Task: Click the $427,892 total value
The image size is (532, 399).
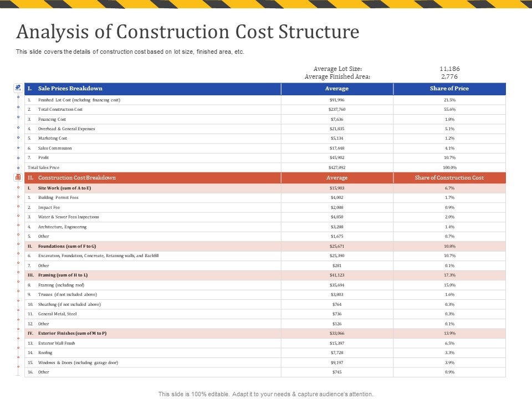Action: pyautogui.click(x=337, y=167)
